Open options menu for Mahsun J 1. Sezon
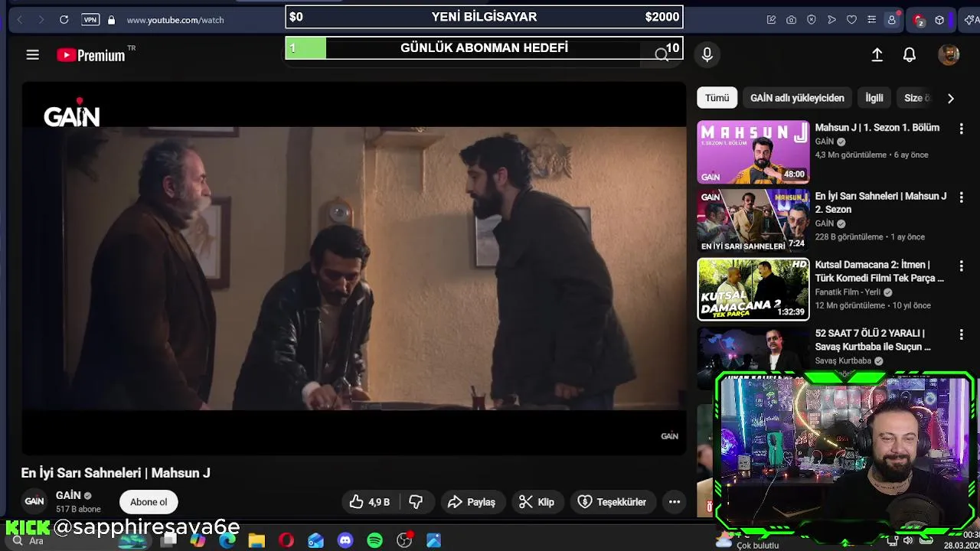The width and height of the screenshot is (980, 551). (x=962, y=129)
